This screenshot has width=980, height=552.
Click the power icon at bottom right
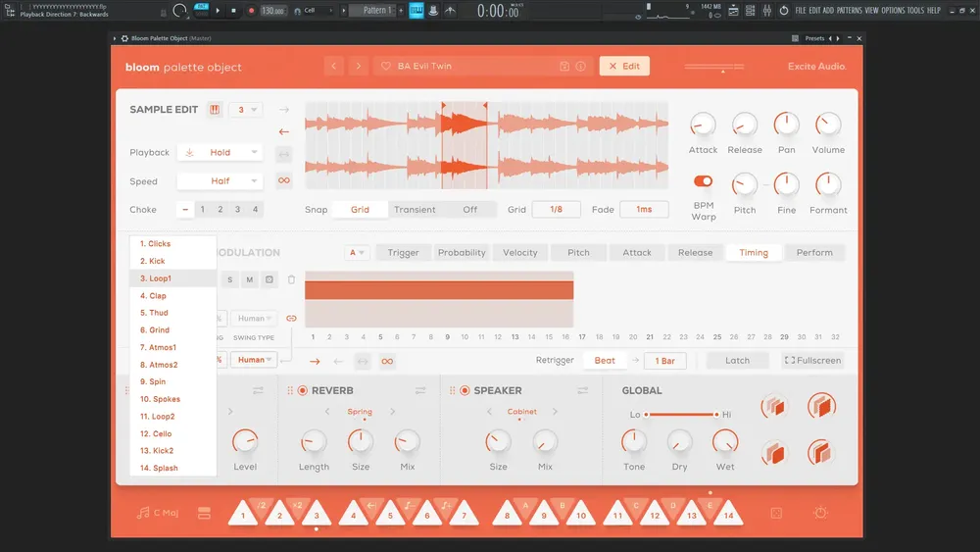pyautogui.click(x=820, y=513)
